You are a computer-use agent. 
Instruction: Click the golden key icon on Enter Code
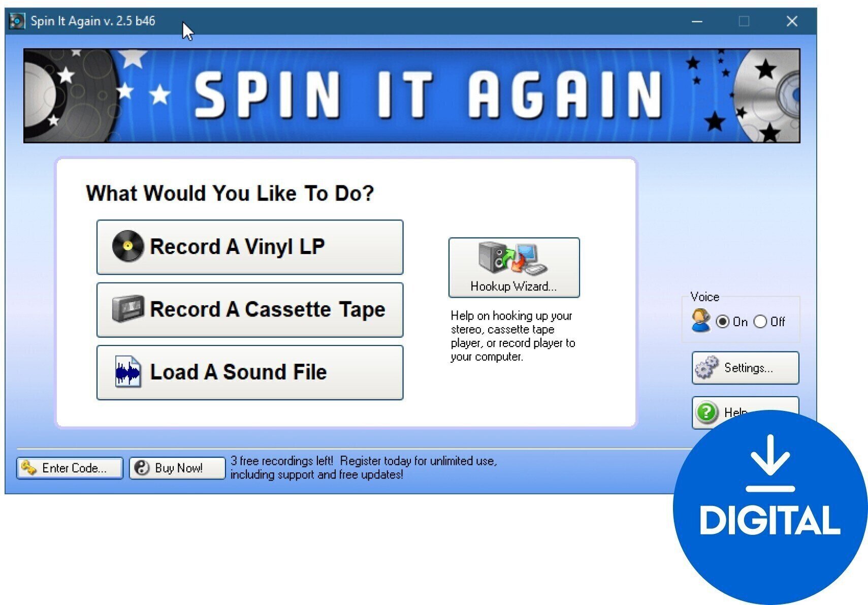click(x=29, y=468)
